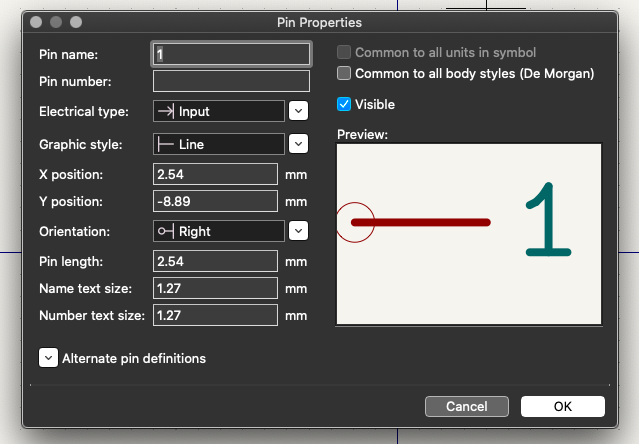Click the Pin number field
This screenshot has height=444, width=639.
coord(231,81)
